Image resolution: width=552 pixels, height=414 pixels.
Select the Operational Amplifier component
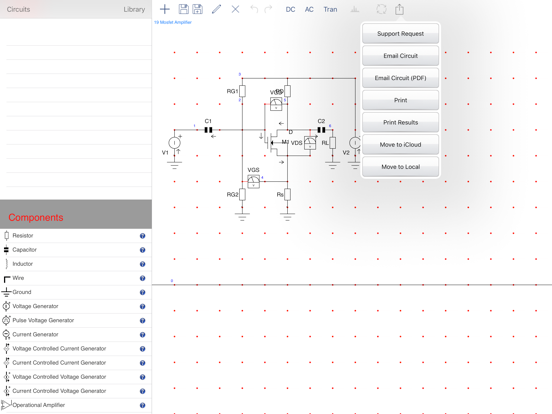(x=76, y=405)
